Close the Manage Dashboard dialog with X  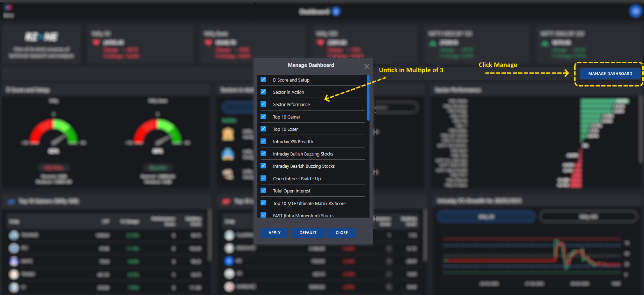(x=367, y=66)
